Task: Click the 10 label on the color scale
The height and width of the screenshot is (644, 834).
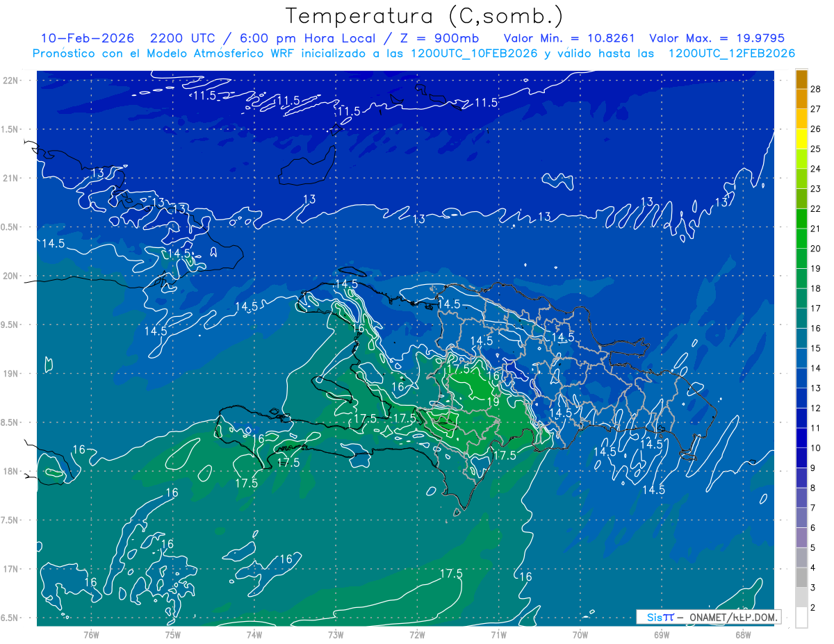Action: pos(815,448)
